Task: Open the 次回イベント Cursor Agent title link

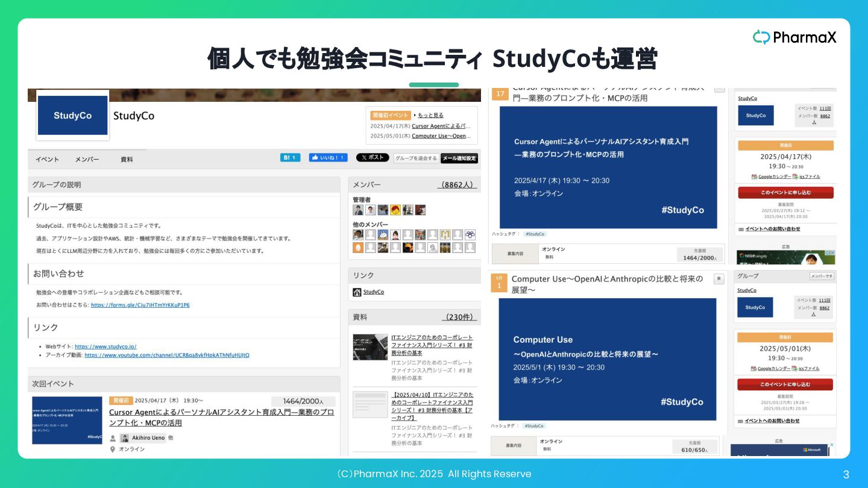Action: tap(221, 418)
